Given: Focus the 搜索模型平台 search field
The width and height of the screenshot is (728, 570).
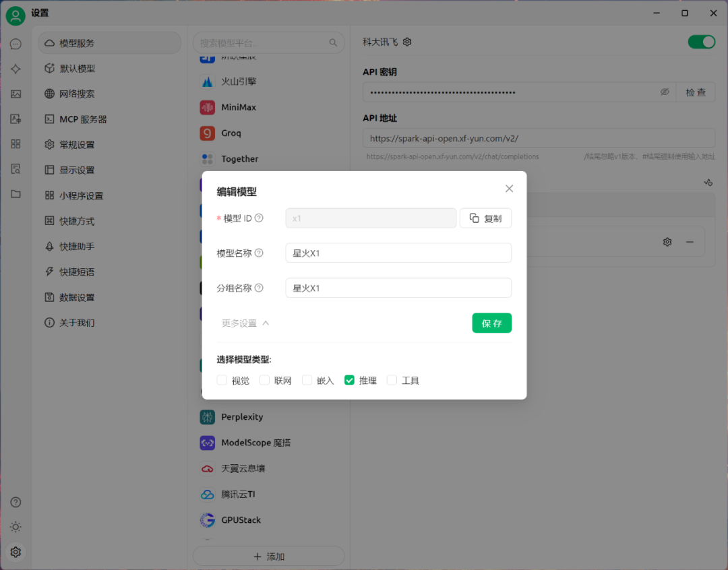Looking at the screenshot, I should (x=268, y=42).
